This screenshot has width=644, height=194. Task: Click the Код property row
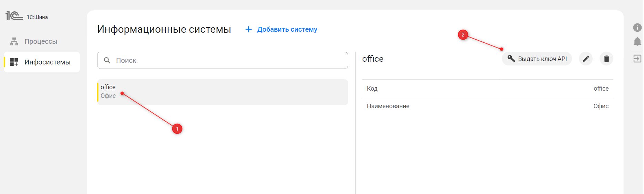[487, 89]
